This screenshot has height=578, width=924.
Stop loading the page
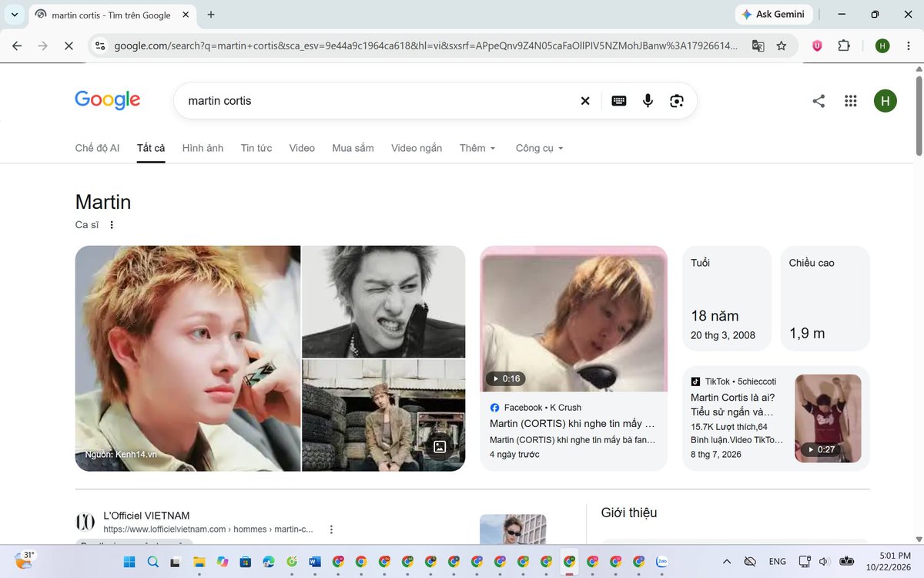pos(69,45)
